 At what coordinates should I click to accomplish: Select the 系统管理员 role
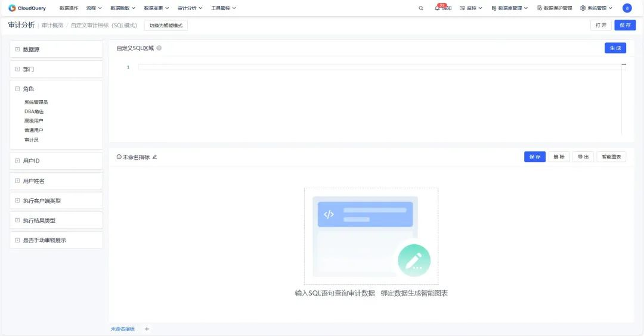point(36,102)
